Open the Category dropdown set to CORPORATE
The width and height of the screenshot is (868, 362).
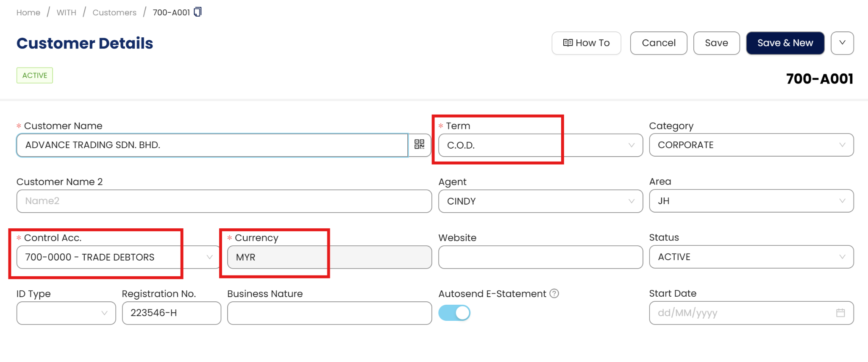point(751,145)
